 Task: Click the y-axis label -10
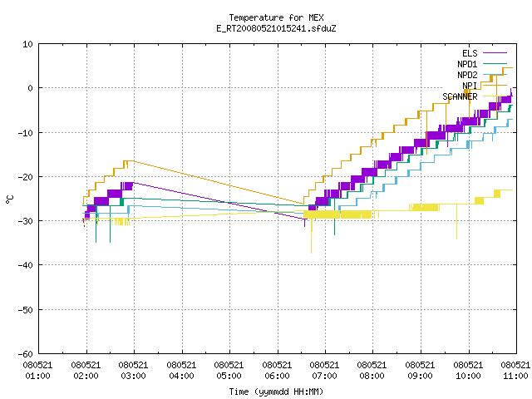26,133
